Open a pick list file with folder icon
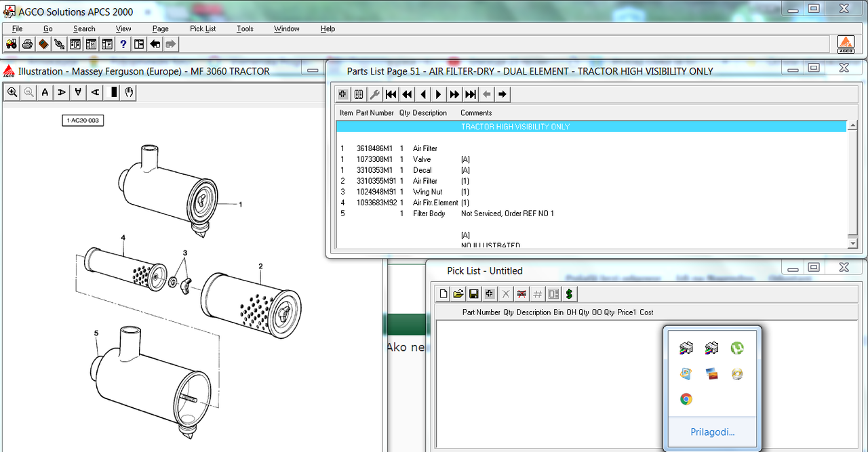Viewport: 868px width, 452px height. coord(458,293)
